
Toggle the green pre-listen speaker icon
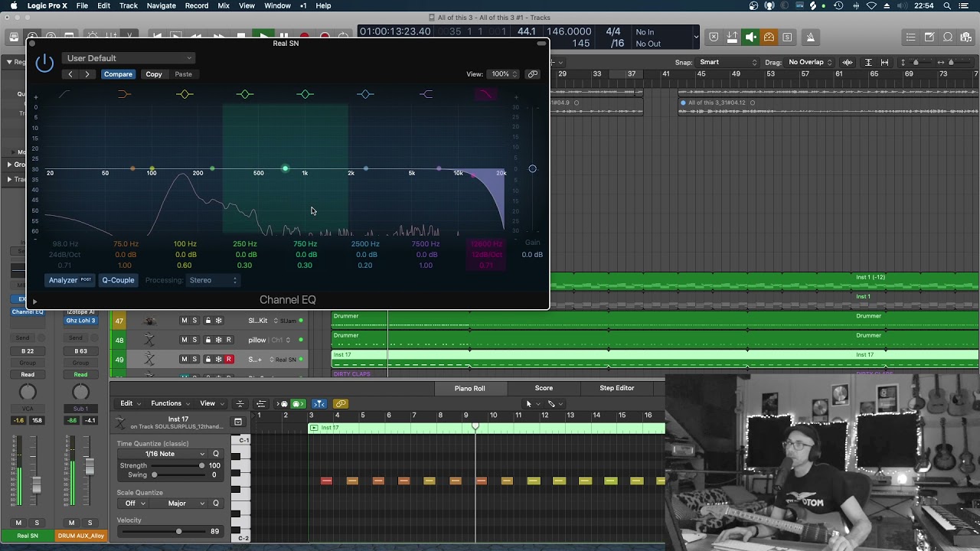coord(751,37)
